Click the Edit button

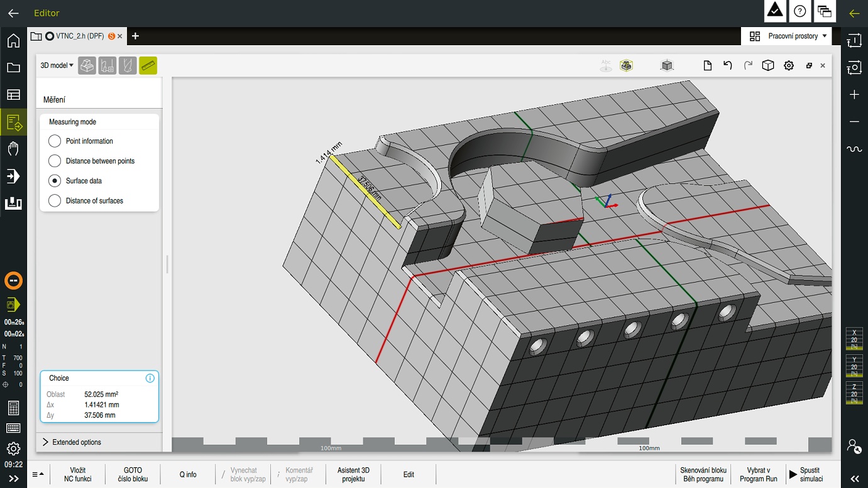tap(409, 474)
